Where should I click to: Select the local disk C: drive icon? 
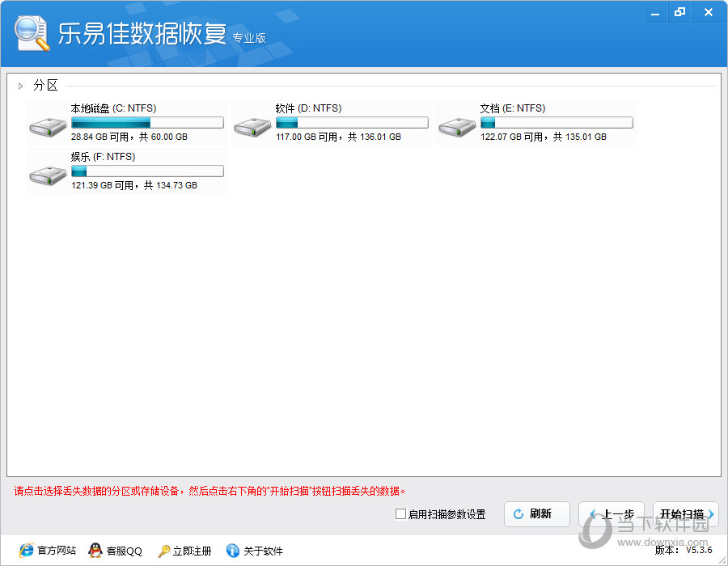48,127
